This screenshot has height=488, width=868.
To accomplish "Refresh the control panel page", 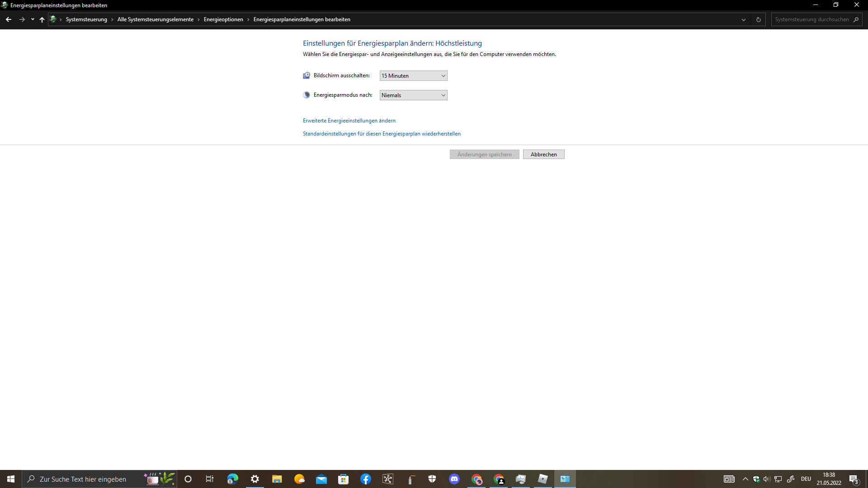I will click(759, 19).
